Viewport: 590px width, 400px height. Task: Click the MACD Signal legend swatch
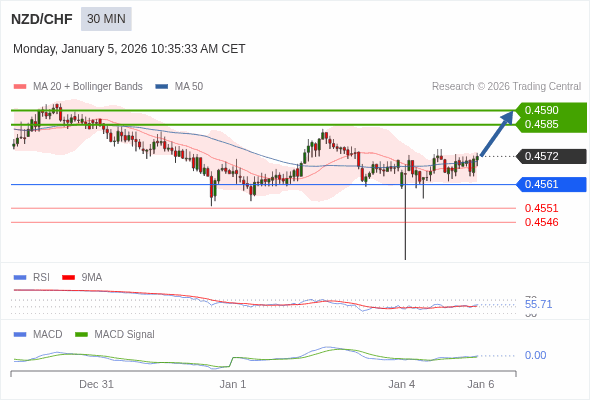(x=81, y=335)
